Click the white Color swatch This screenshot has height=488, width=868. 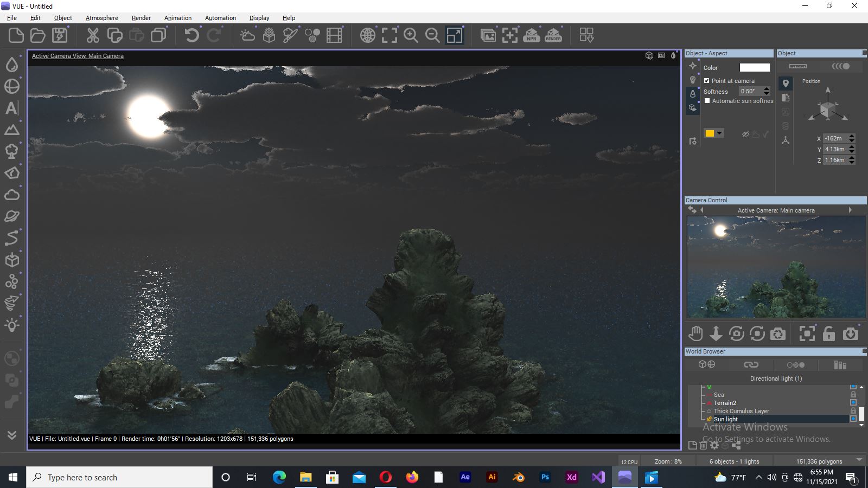[755, 67]
